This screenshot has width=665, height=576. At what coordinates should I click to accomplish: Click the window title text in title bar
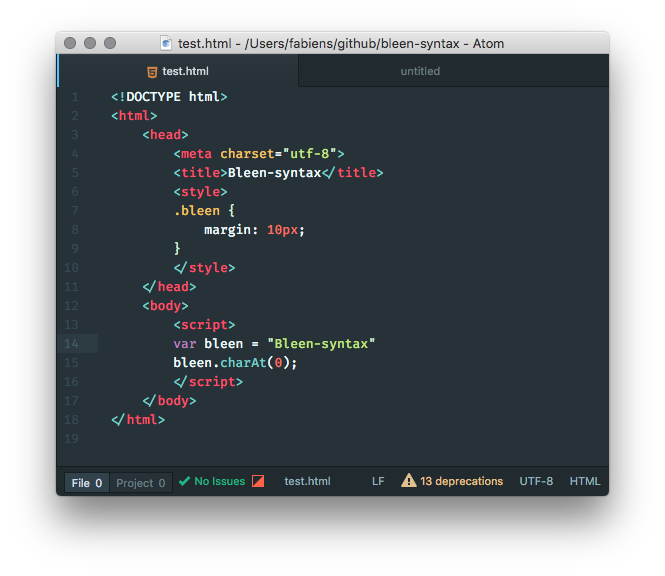341,43
